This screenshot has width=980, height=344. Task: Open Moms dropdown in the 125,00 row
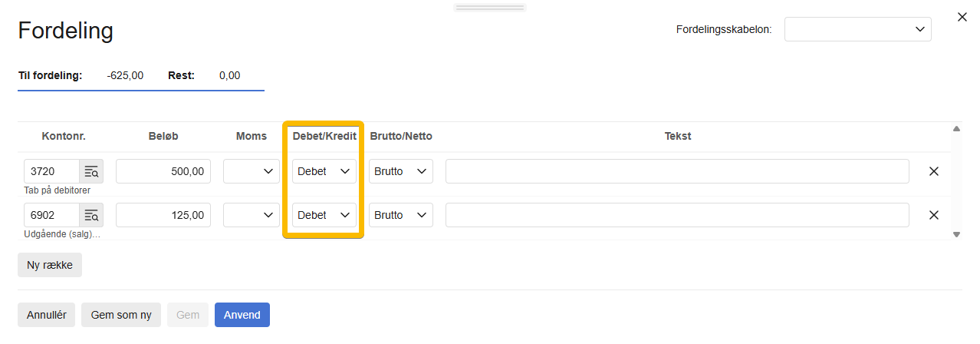pyautogui.click(x=252, y=215)
